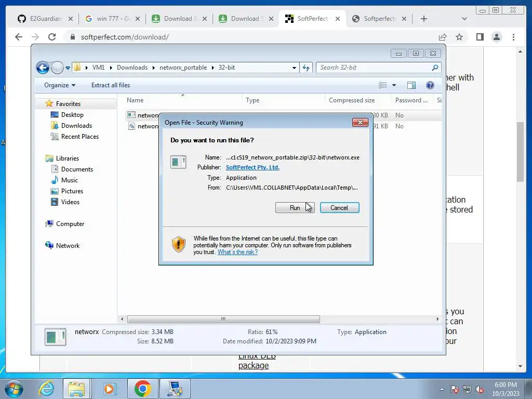532x399 pixels.
Task: Sort by the Type column header
Action: pos(252,100)
